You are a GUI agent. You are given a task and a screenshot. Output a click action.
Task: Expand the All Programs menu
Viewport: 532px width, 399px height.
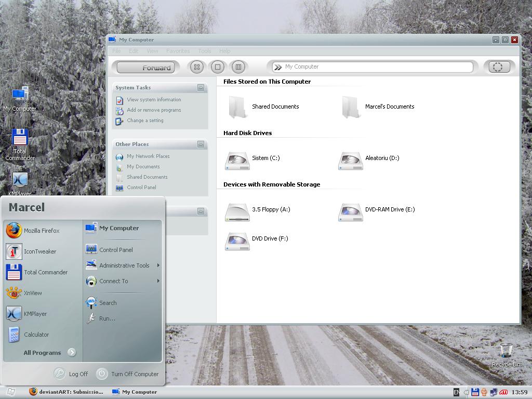pyautogui.click(x=42, y=353)
